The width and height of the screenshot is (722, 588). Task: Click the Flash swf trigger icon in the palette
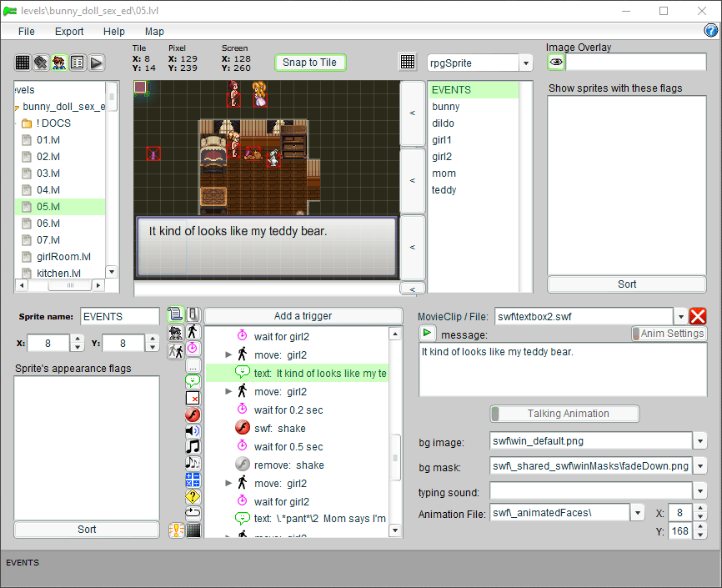193,415
